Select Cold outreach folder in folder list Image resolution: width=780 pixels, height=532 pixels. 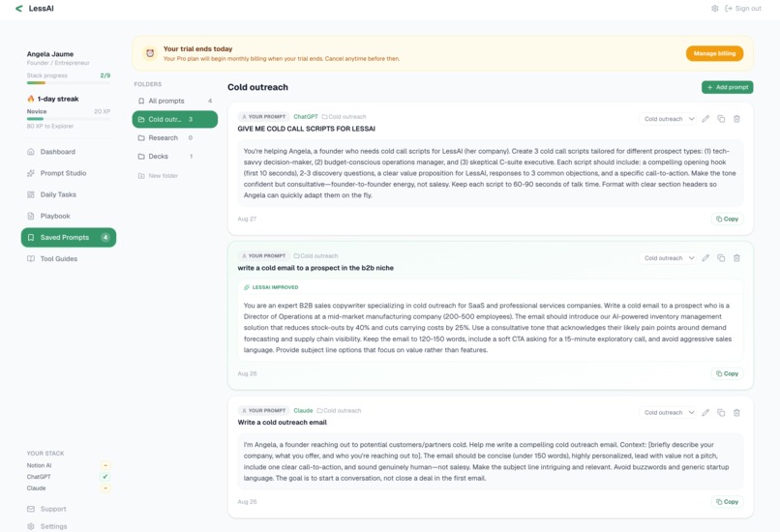(174, 119)
